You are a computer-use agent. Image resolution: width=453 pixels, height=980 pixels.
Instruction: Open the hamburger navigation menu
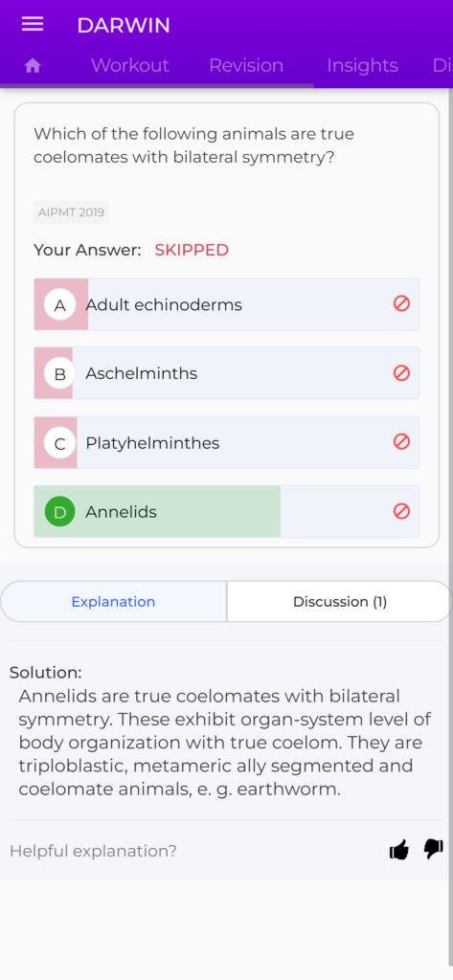pos(33,24)
